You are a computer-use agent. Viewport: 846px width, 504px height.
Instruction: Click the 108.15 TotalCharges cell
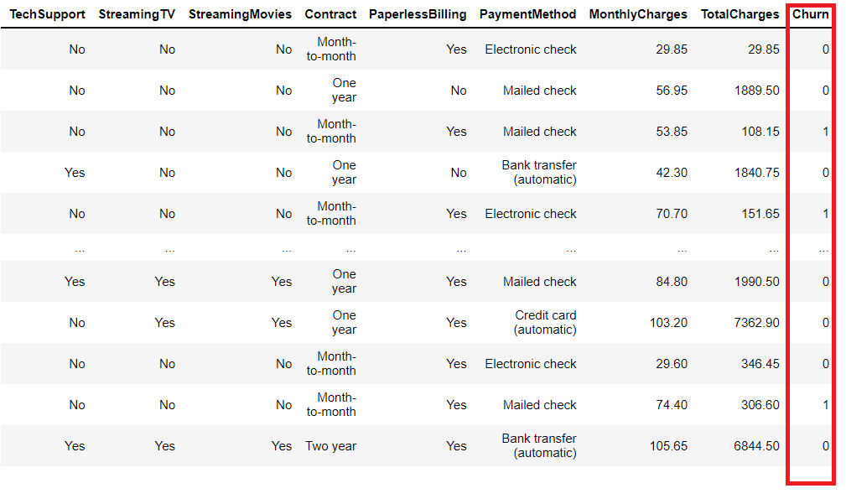760,132
